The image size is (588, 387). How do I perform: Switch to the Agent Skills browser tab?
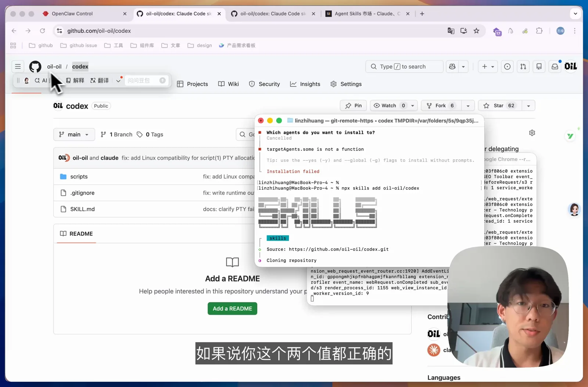367,14
